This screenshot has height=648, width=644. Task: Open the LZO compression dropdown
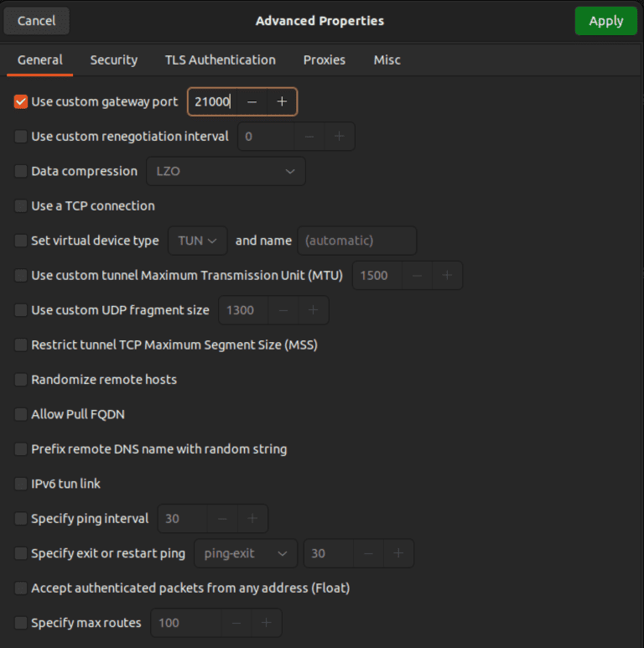tap(226, 171)
